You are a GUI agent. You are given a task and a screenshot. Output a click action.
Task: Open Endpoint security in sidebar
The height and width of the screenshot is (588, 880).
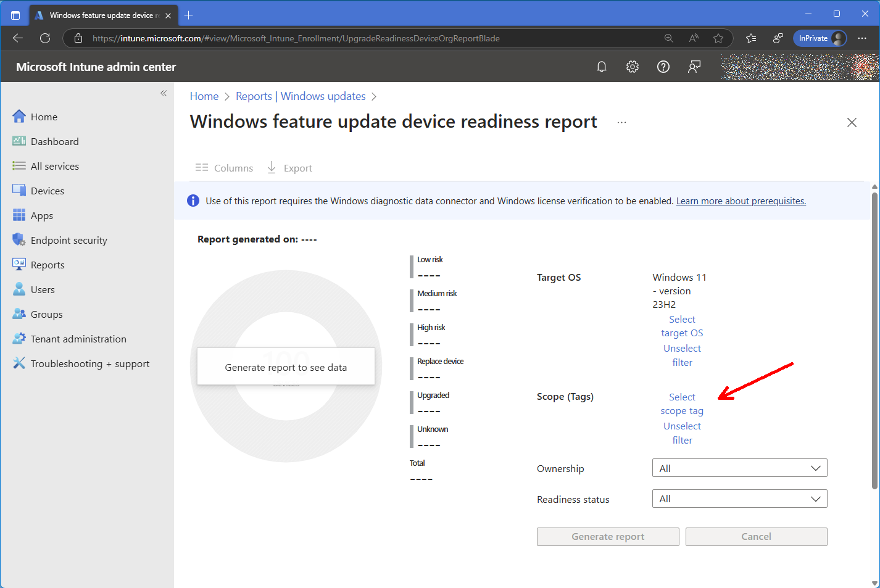pyautogui.click(x=68, y=240)
